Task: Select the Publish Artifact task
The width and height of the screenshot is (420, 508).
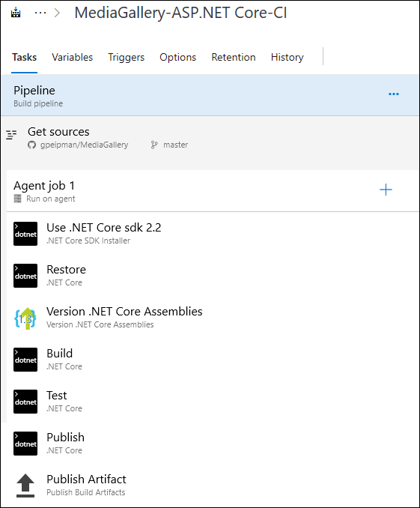Action: pyautogui.click(x=86, y=480)
